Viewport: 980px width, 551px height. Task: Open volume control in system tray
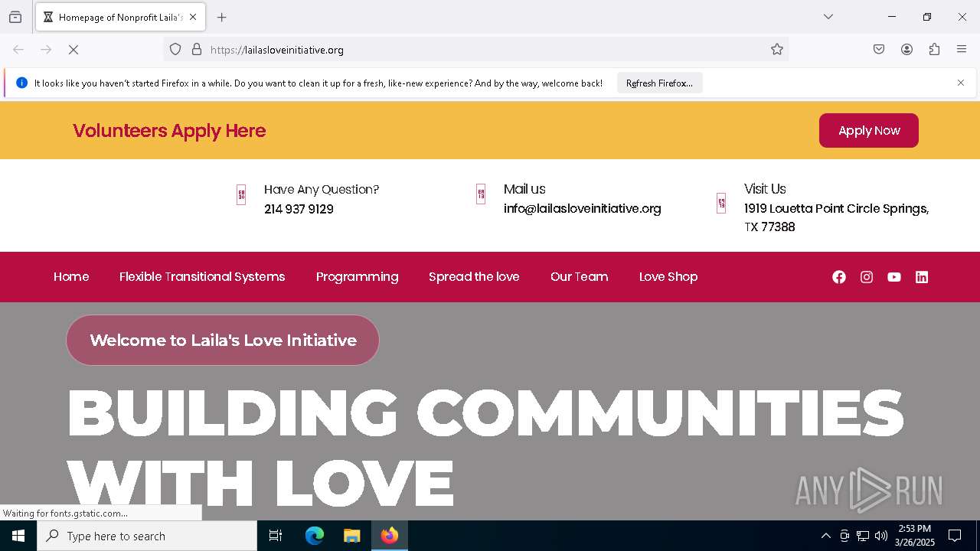[x=881, y=536]
